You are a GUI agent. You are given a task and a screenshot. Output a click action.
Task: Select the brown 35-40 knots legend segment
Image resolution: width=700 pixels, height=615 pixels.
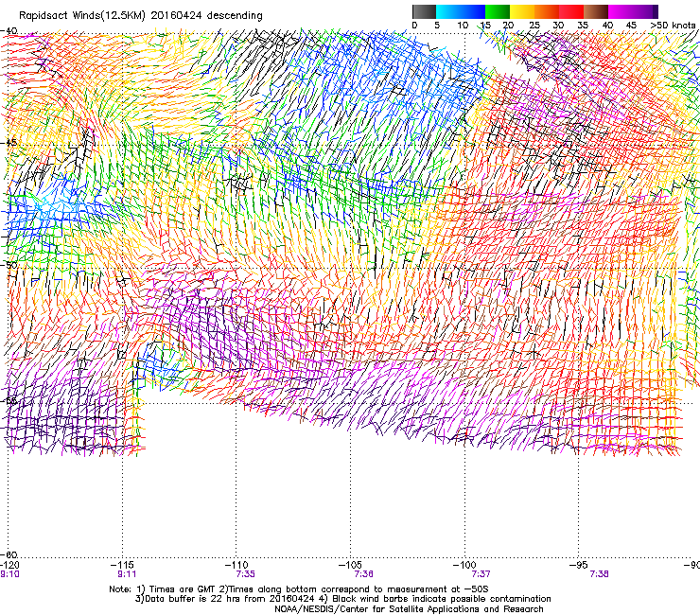tap(596, 11)
